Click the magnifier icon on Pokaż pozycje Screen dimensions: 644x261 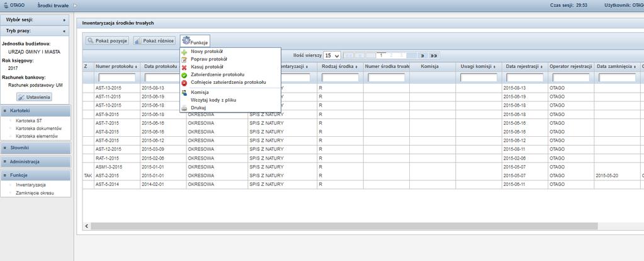coord(91,41)
